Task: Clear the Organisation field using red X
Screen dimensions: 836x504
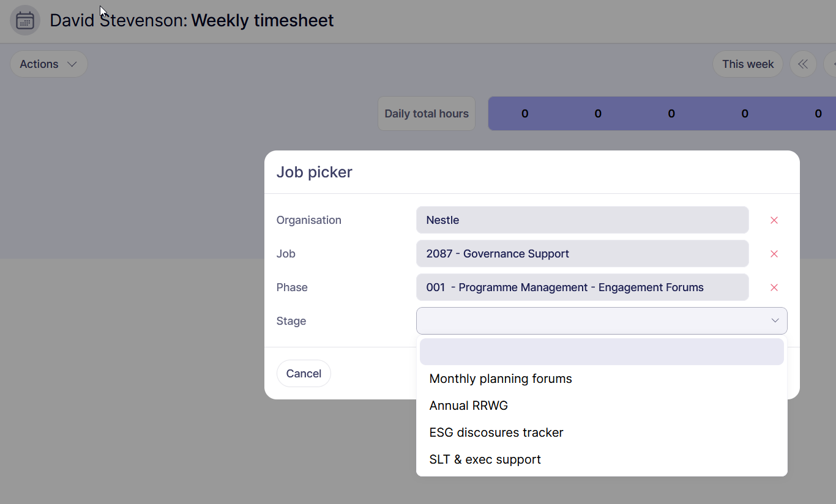Action: (x=774, y=220)
